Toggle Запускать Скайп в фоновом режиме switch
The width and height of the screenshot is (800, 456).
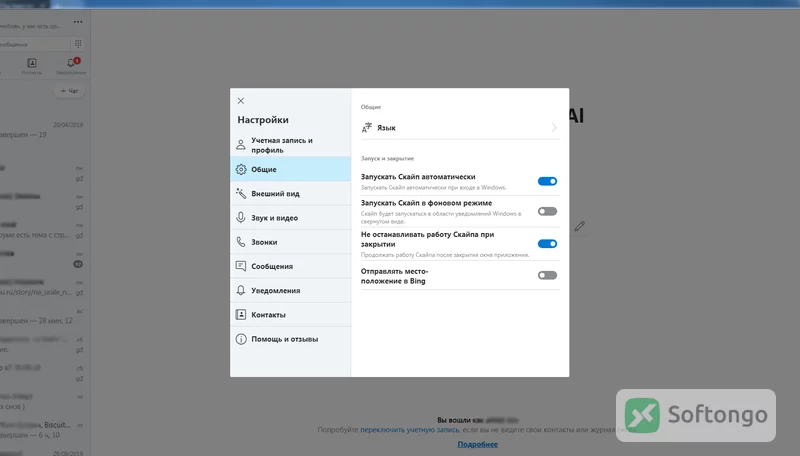pyautogui.click(x=547, y=211)
